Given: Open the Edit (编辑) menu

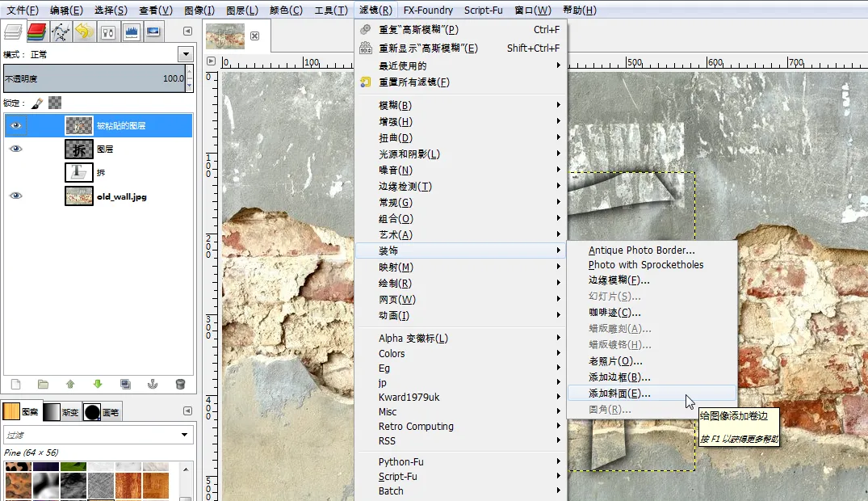Looking at the screenshot, I should click(66, 10).
